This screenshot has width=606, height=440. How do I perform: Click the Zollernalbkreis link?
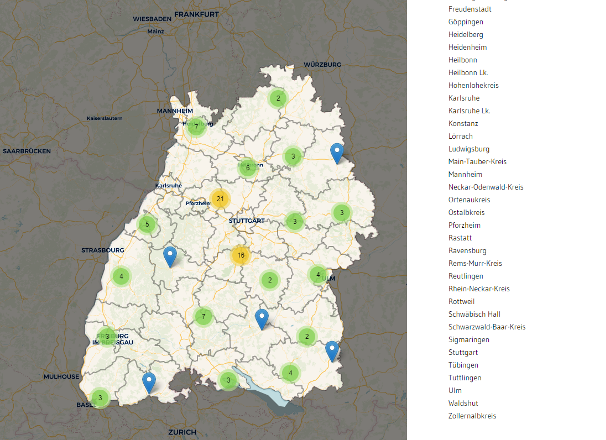473,416
